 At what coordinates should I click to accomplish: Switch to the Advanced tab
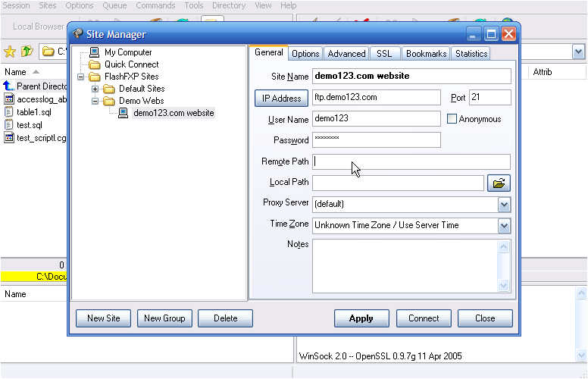point(346,54)
